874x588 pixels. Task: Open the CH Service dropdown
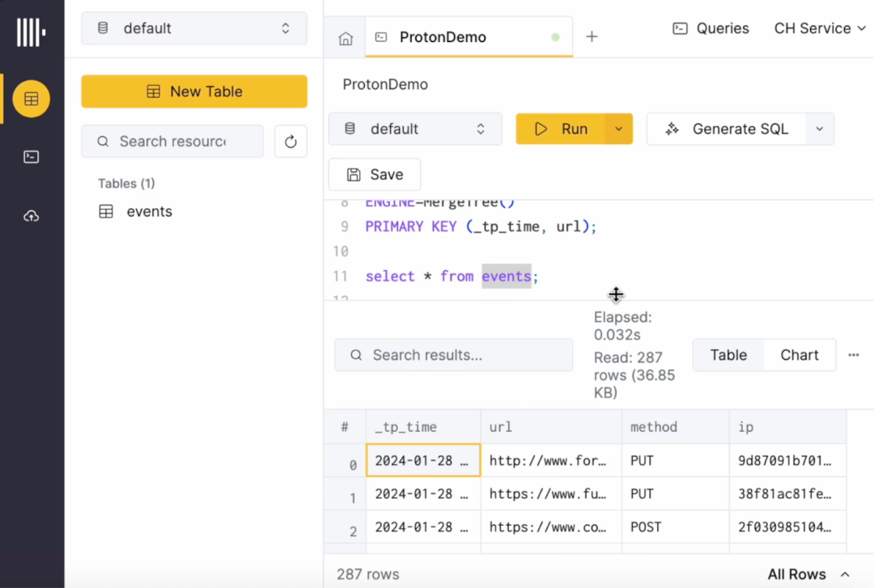(819, 28)
